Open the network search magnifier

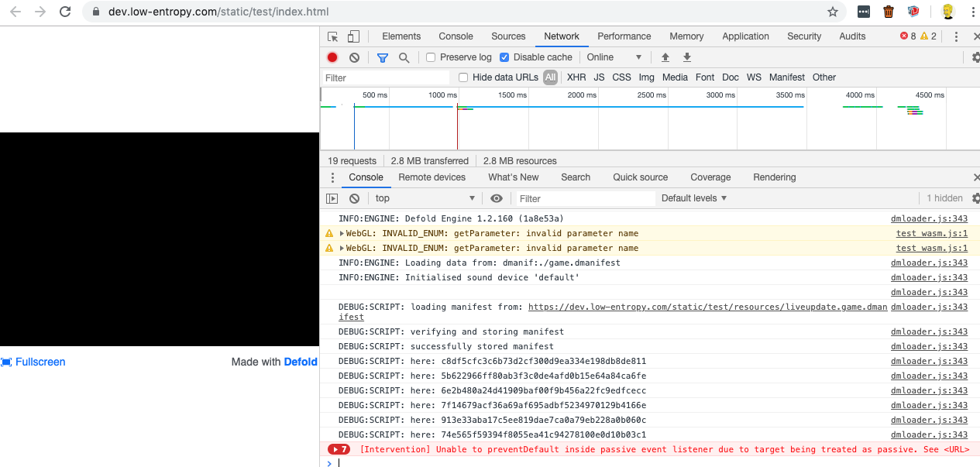(x=404, y=57)
